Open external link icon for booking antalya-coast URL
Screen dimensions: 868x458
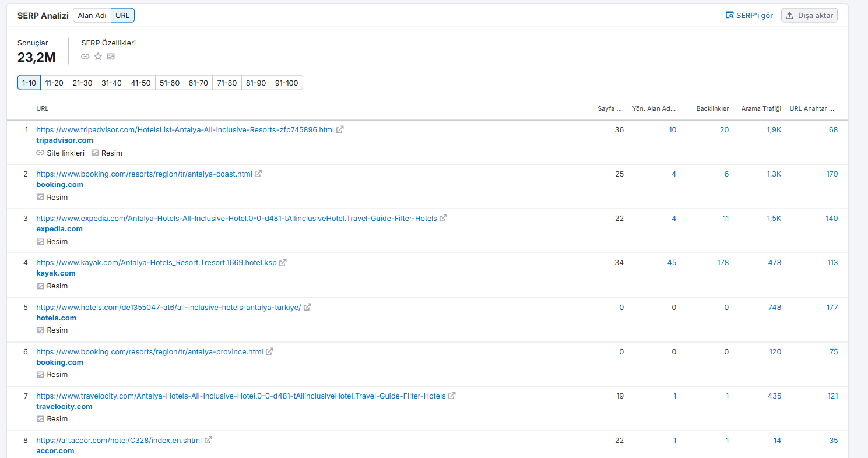pos(258,174)
